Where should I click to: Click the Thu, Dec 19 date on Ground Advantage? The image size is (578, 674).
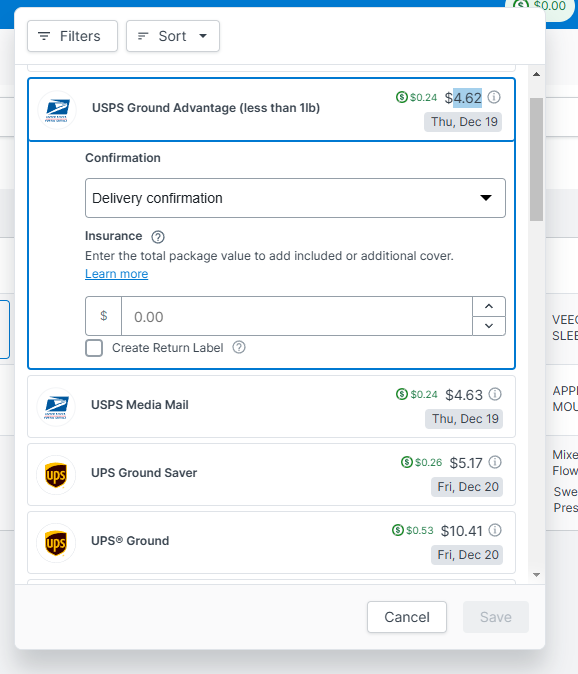(x=463, y=122)
